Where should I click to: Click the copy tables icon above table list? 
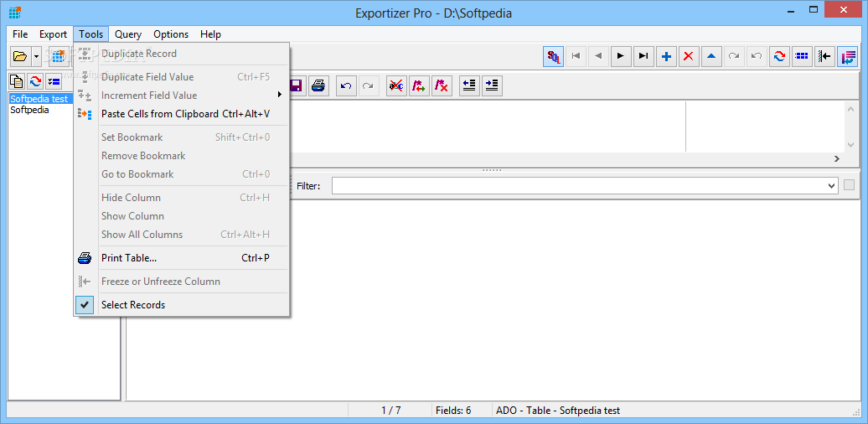click(17, 80)
